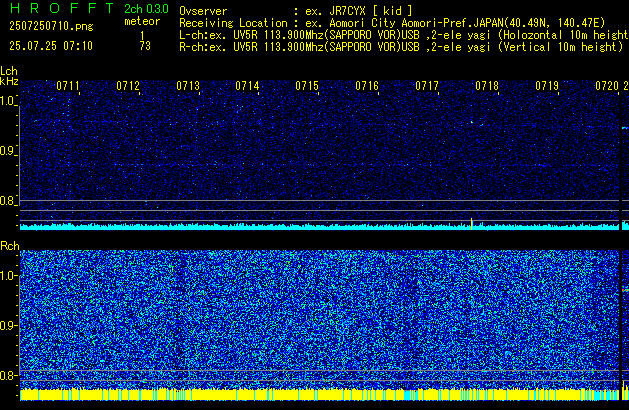This screenshot has width=629, height=410.
Task: Click the R-ch receiver description line
Action: tap(401, 47)
